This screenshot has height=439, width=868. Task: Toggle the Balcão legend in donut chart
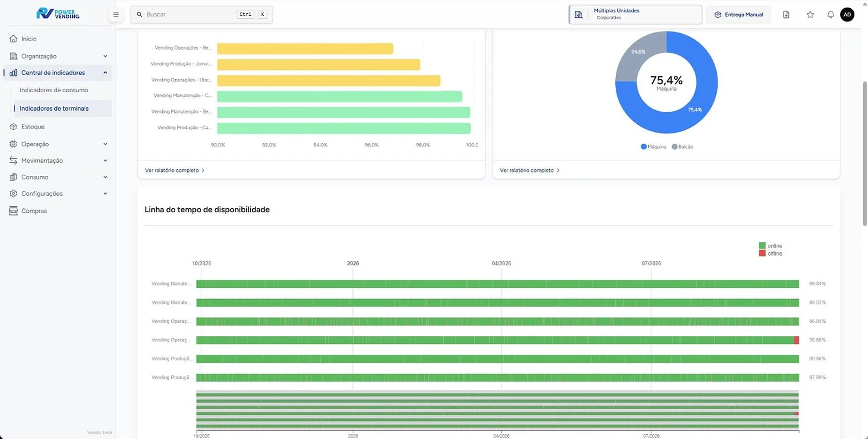(682, 147)
